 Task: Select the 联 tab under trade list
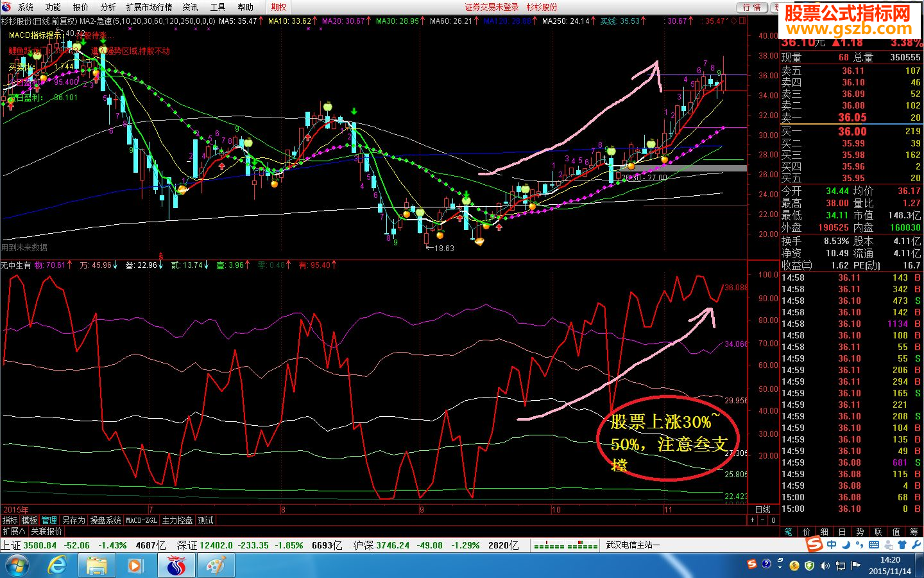tap(878, 532)
